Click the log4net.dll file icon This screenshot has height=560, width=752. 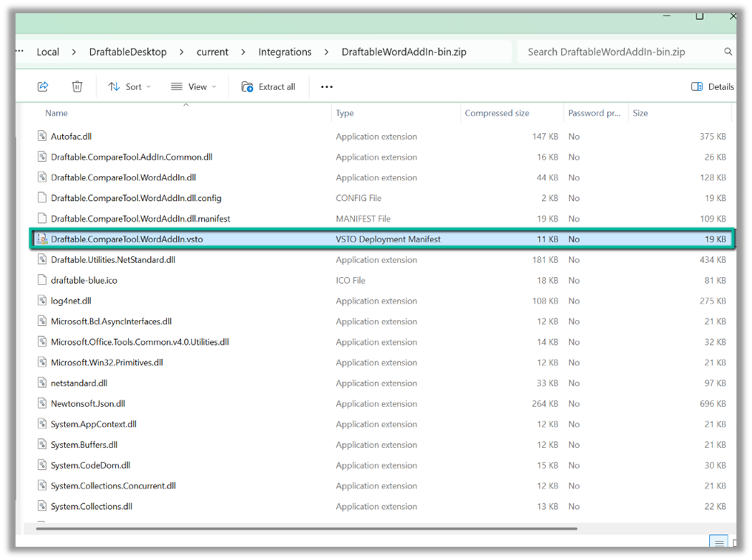click(42, 301)
